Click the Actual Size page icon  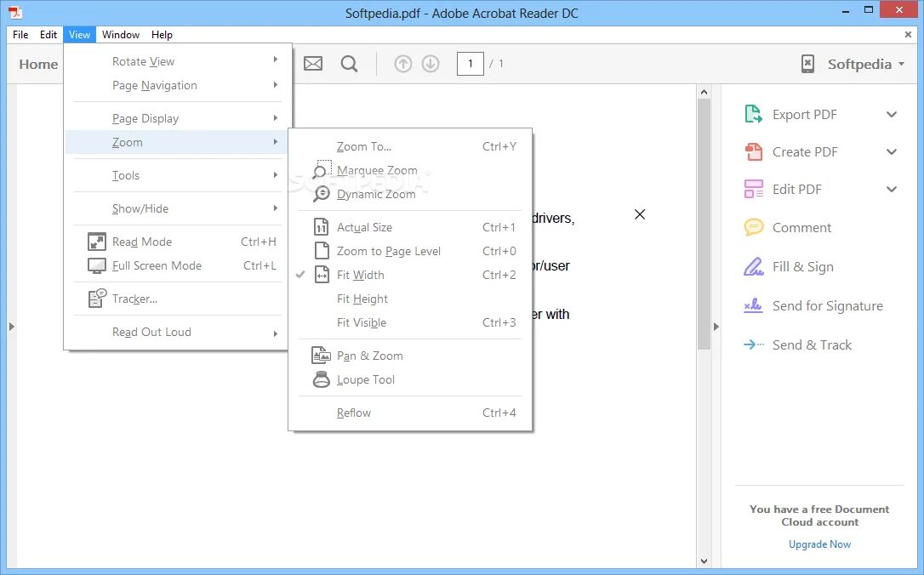(322, 227)
